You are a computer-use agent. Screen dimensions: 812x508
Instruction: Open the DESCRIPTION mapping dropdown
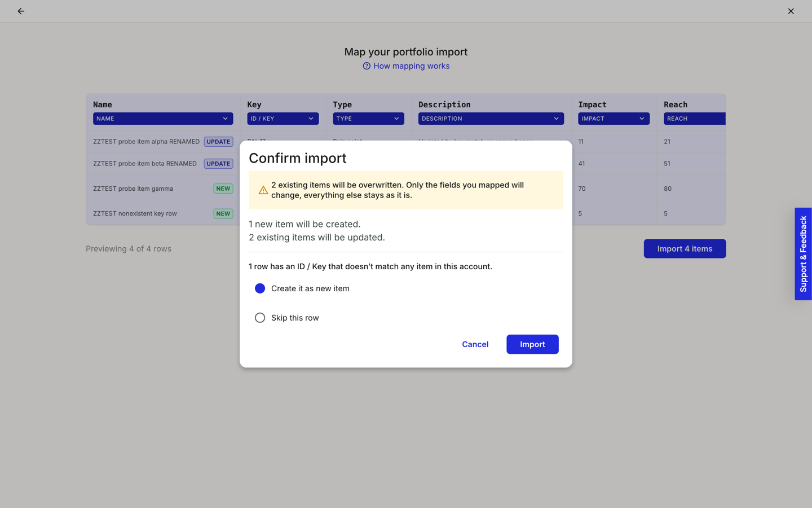(491, 119)
